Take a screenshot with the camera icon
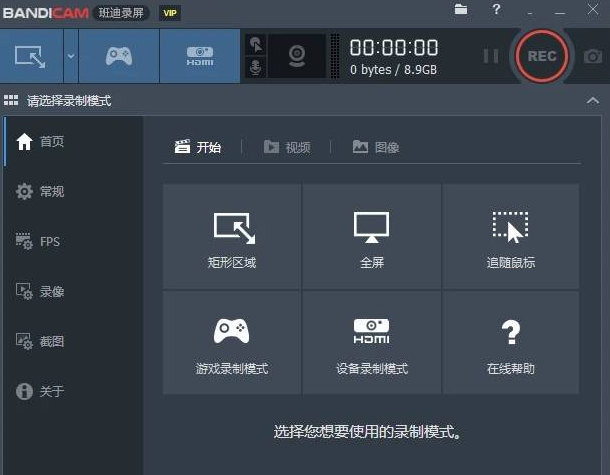Viewport: 610px width, 475px height. (592, 56)
